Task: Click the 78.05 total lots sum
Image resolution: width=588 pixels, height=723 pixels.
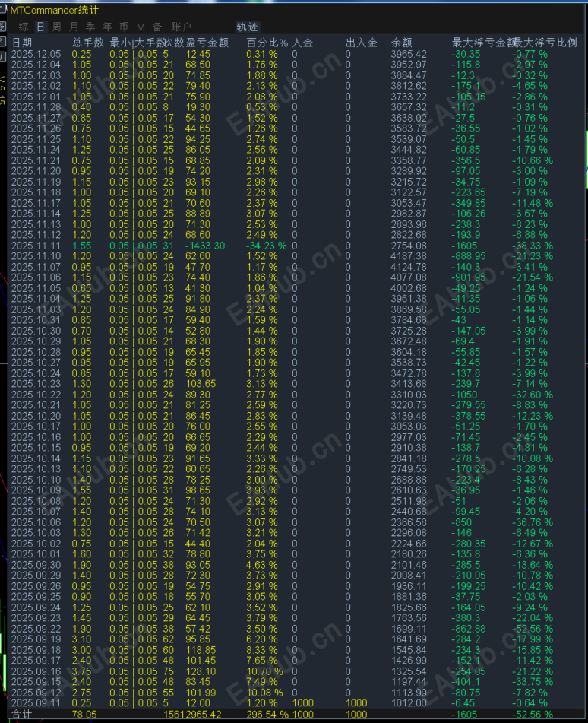Action: [84, 715]
